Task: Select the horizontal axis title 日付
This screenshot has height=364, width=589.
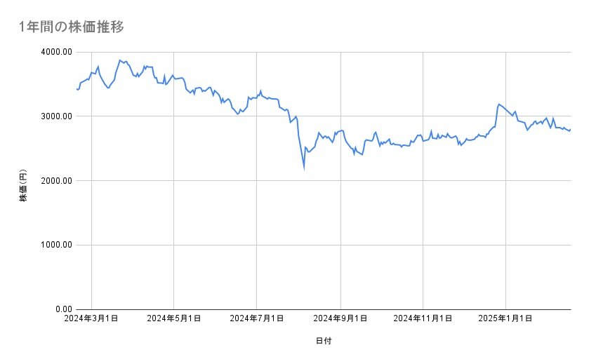Action: click(x=324, y=341)
